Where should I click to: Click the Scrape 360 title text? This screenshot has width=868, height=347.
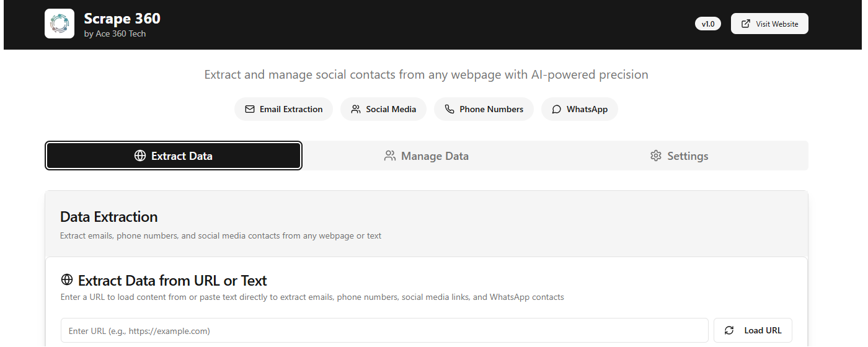(x=122, y=19)
